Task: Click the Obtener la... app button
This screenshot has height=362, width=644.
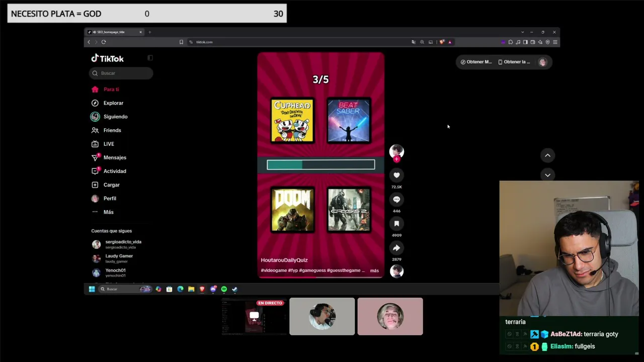Action: point(514,62)
